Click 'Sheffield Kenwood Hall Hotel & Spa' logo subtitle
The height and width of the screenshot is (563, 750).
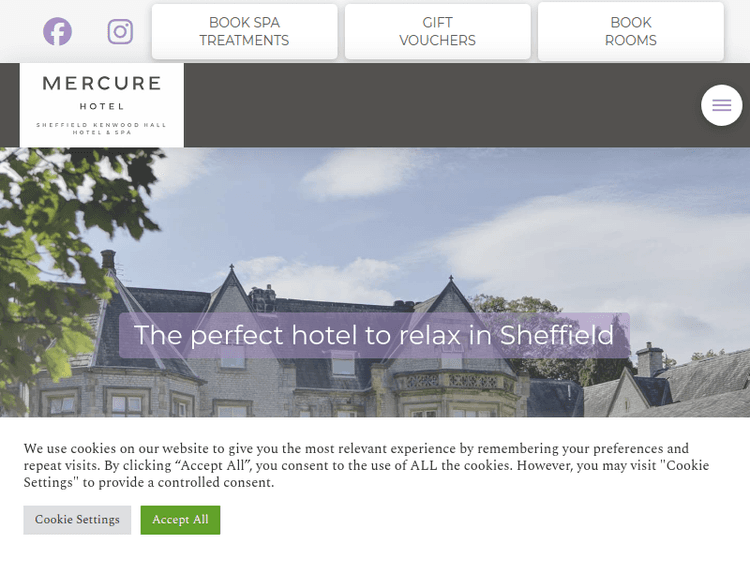(101, 128)
